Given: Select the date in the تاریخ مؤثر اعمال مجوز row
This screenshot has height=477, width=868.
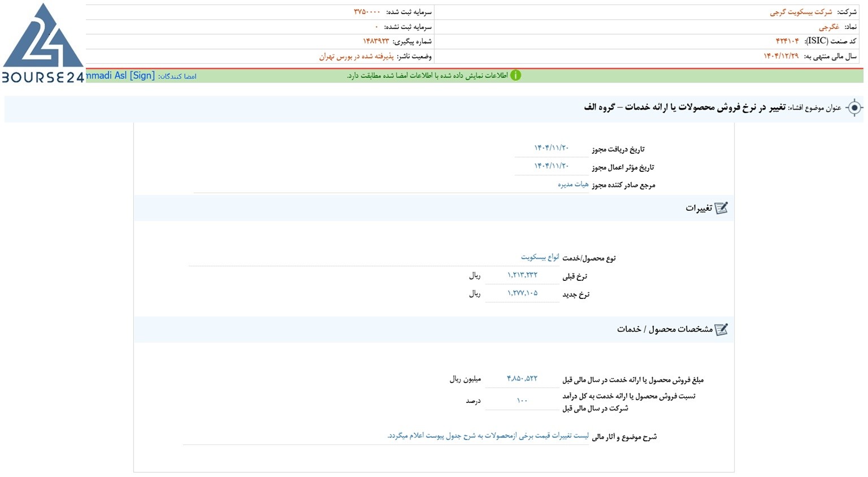Looking at the screenshot, I should 552,166.
